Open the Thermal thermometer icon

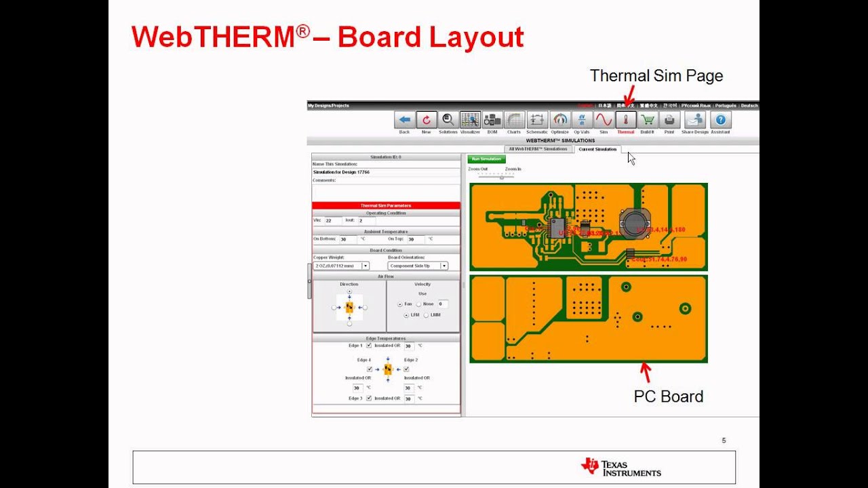(x=625, y=120)
